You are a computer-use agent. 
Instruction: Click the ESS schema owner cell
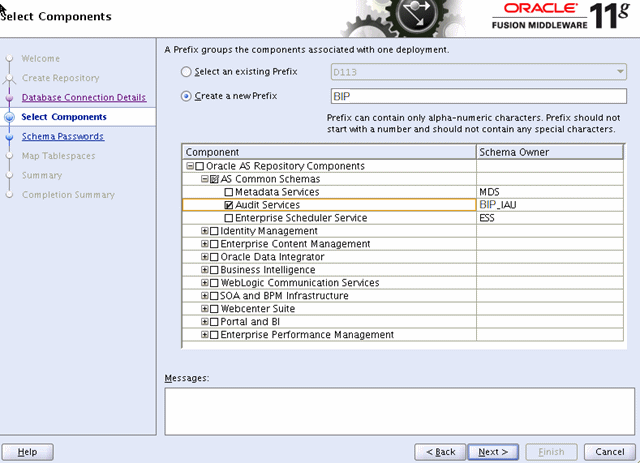click(x=550, y=218)
